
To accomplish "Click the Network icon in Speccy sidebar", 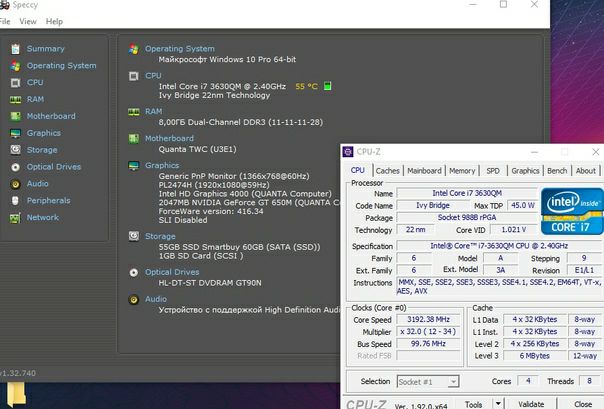I will tap(15, 218).
